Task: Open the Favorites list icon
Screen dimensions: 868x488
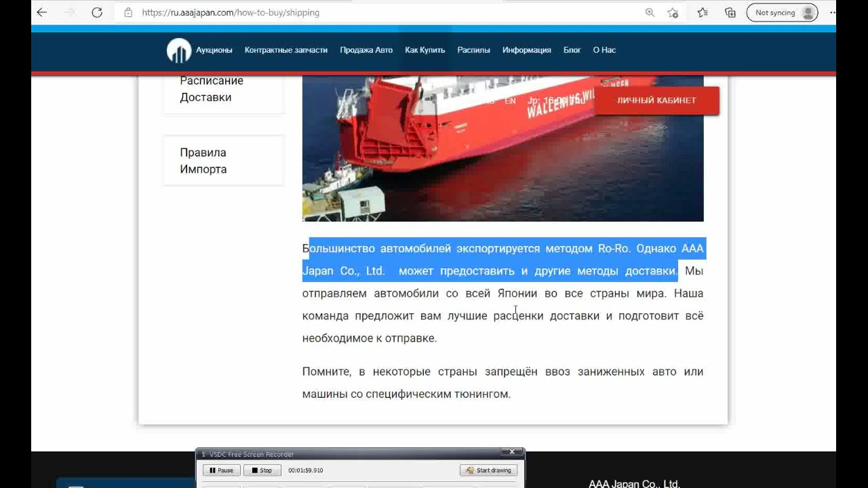Action: [x=703, y=12]
